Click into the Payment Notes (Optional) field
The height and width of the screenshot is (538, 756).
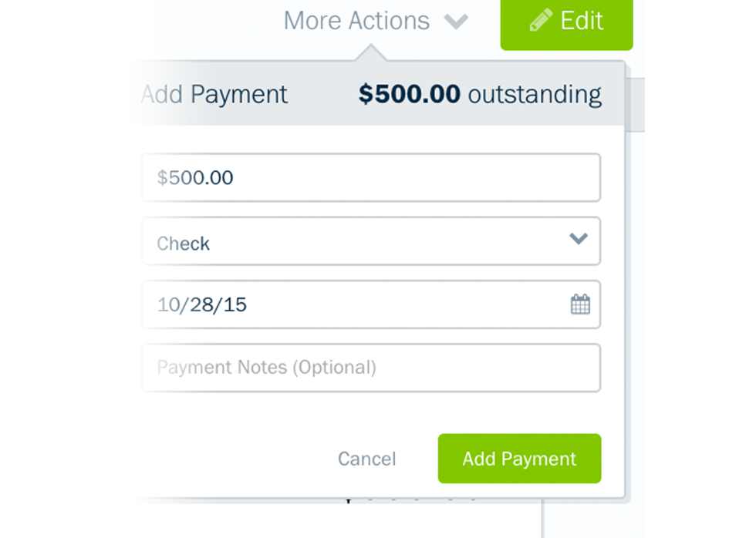tap(370, 368)
